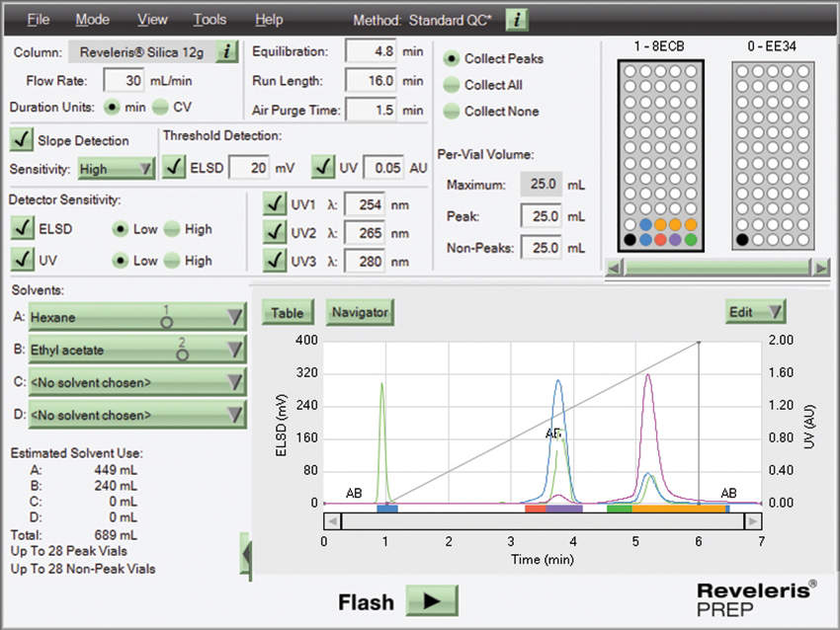Viewport: 840px width, 630px height.
Task: Open the Tools menu
Action: pos(210,20)
